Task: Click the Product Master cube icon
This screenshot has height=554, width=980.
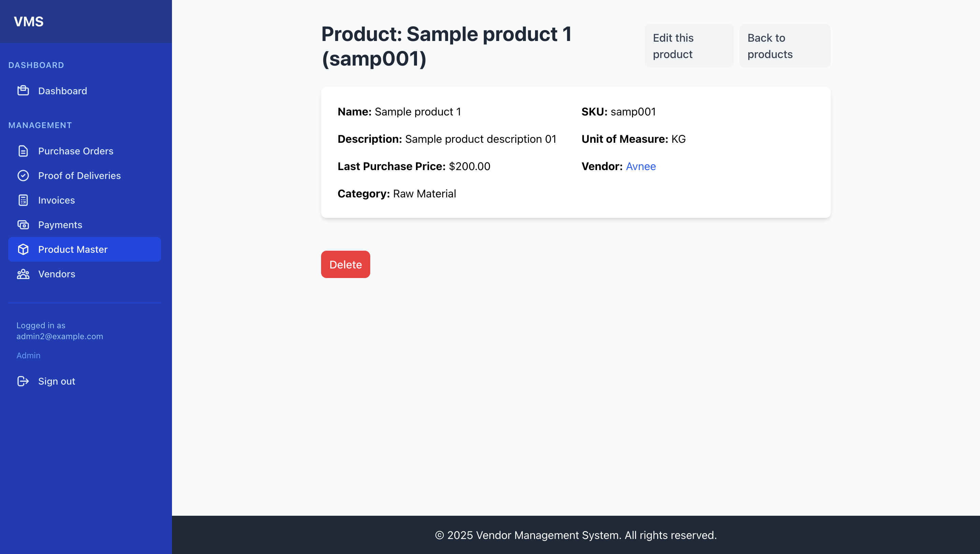Action: click(x=23, y=249)
